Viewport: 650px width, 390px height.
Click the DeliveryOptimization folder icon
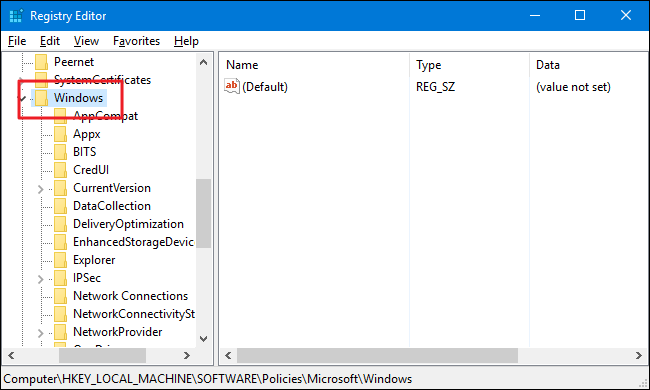point(61,224)
